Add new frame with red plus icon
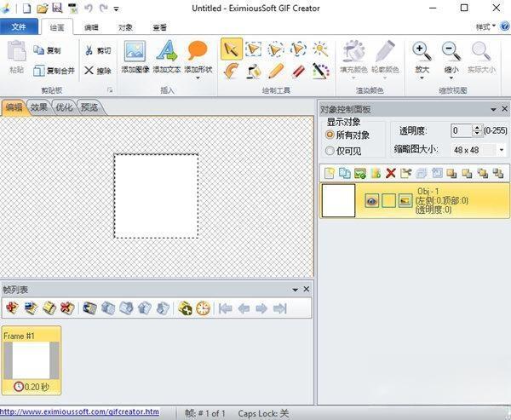 (x=12, y=308)
